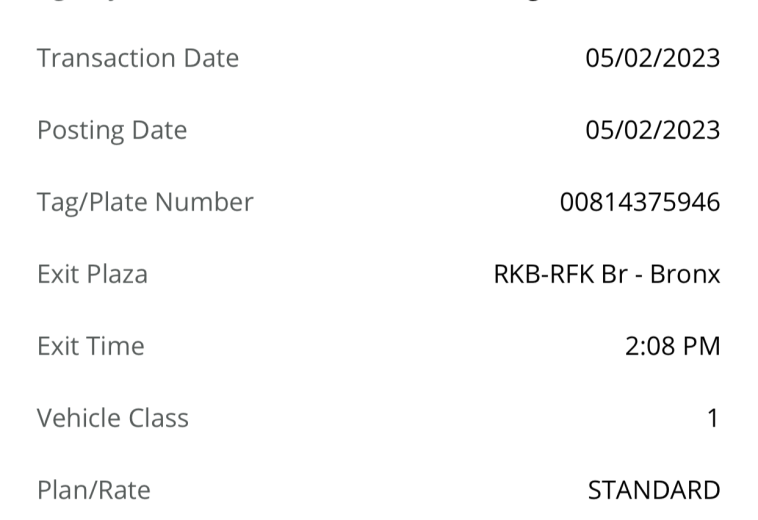This screenshot has width=758, height=520.
Task: Select the Plan/Rate label
Action: [94, 490]
